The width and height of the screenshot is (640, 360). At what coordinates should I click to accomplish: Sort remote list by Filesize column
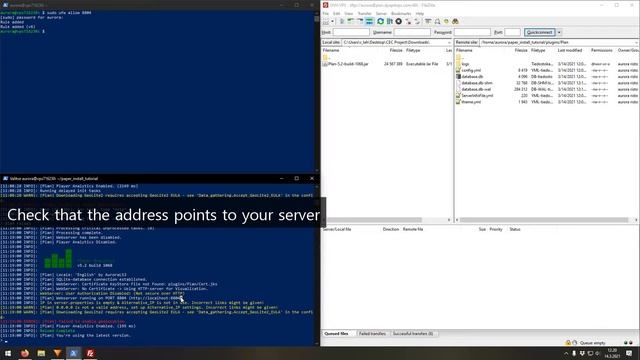521,50
